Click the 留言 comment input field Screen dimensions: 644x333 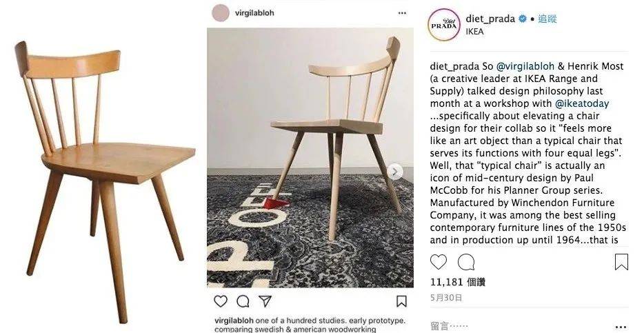click(x=521, y=326)
